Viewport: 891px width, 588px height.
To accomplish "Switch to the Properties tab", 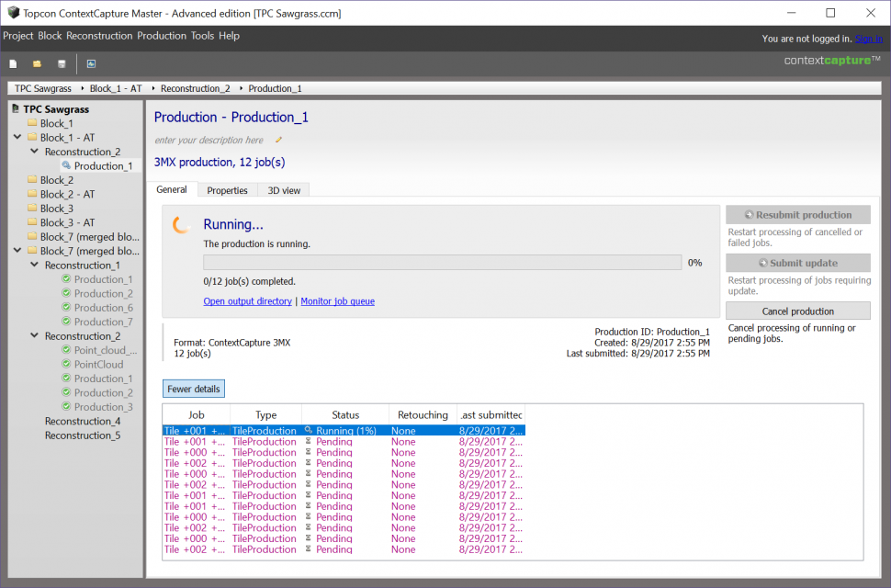I will click(227, 190).
